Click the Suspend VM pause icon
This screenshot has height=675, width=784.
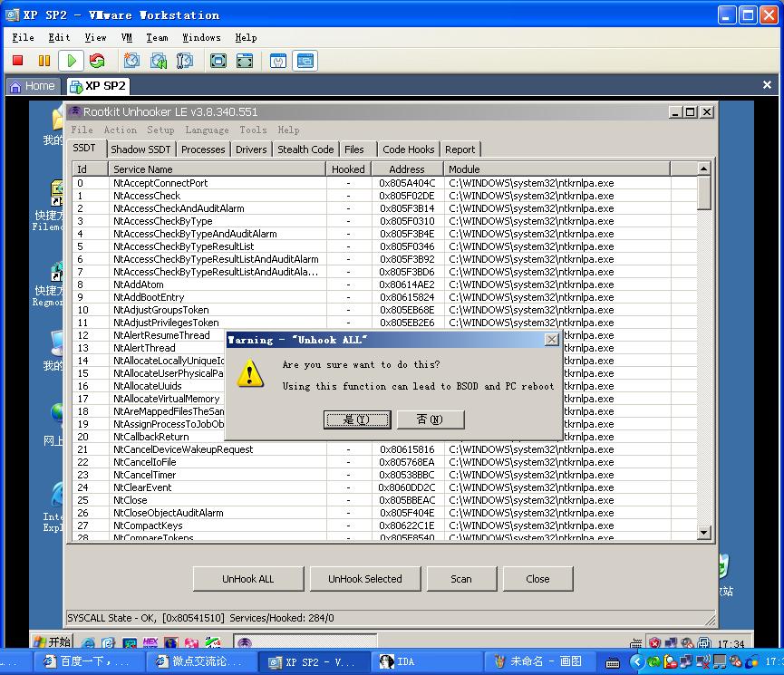click(x=44, y=61)
